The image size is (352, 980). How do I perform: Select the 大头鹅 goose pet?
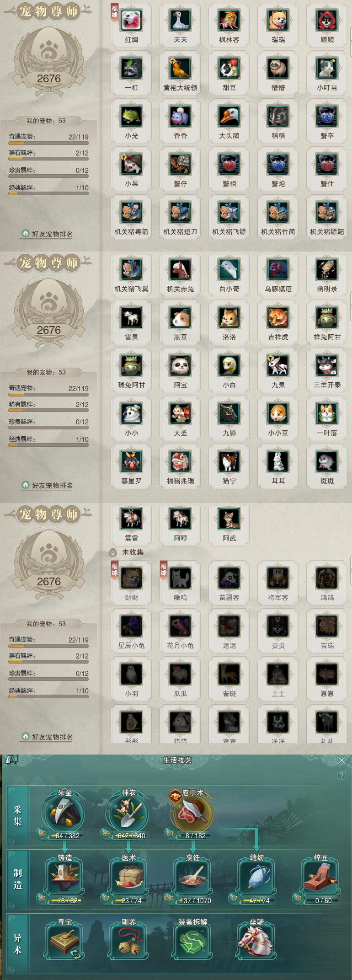(x=229, y=117)
